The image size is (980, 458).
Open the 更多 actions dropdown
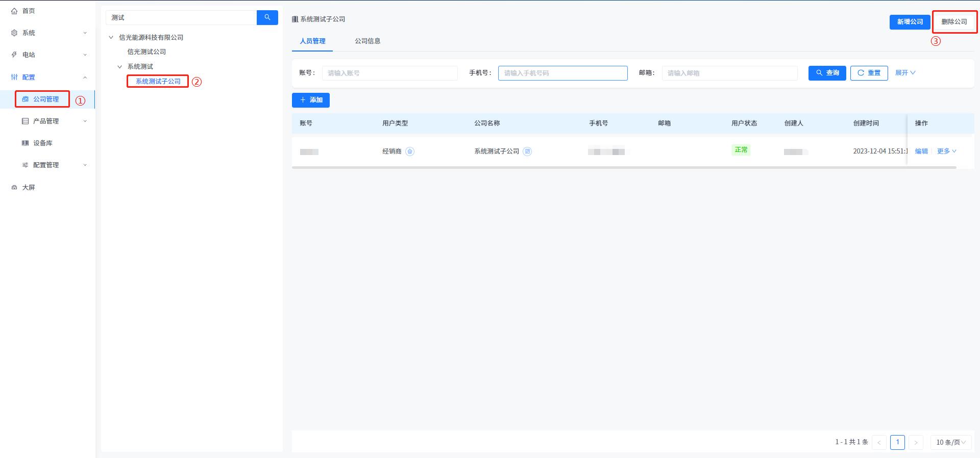946,151
